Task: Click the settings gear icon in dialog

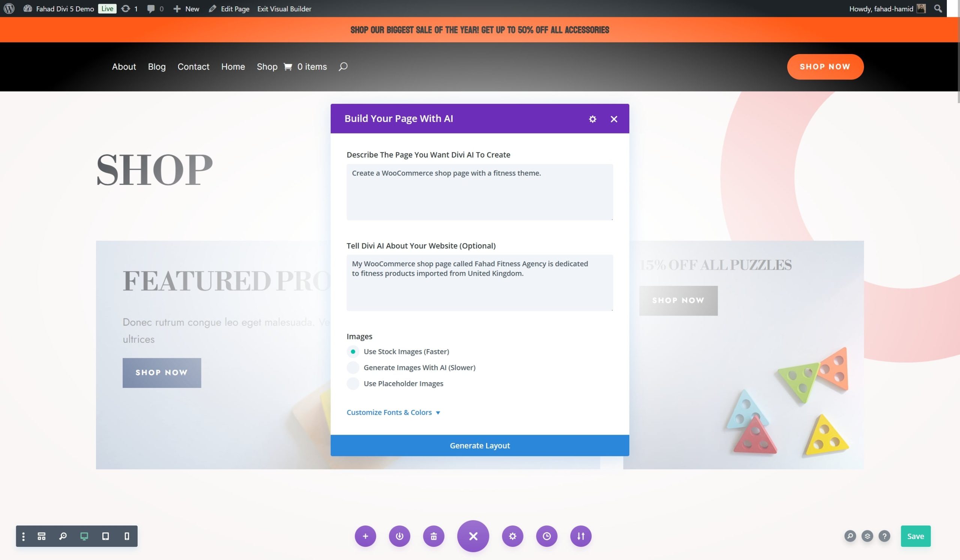Action: tap(592, 119)
